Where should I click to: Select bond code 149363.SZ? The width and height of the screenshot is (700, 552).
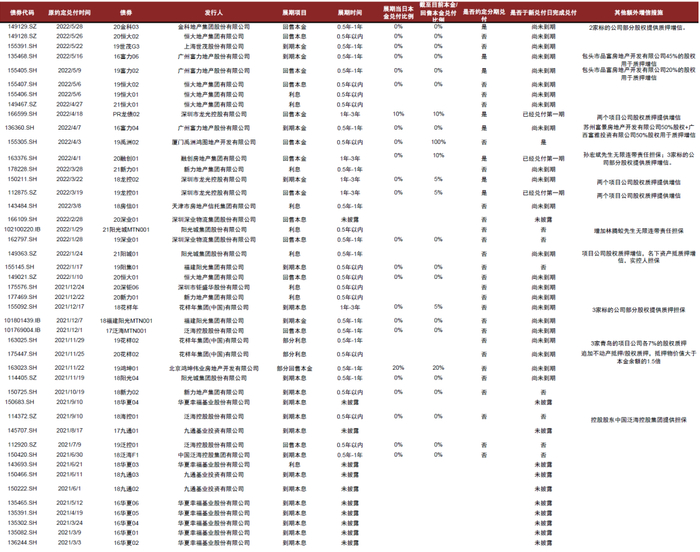[x=22, y=254]
